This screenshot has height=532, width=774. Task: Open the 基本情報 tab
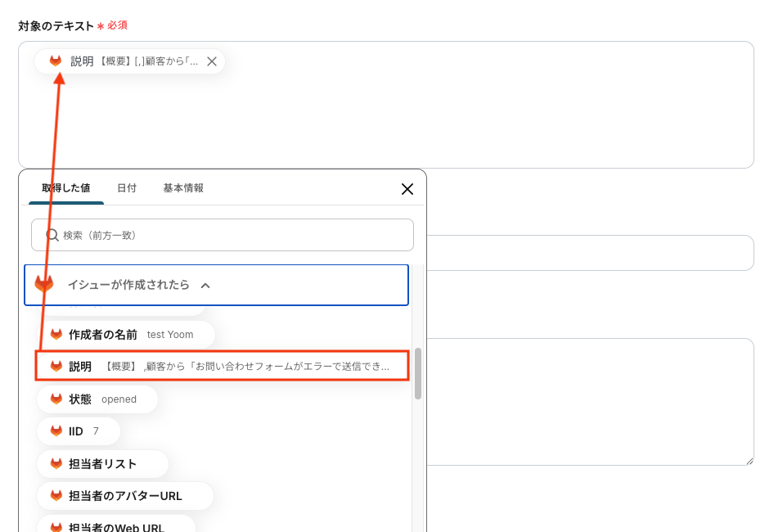[183, 188]
